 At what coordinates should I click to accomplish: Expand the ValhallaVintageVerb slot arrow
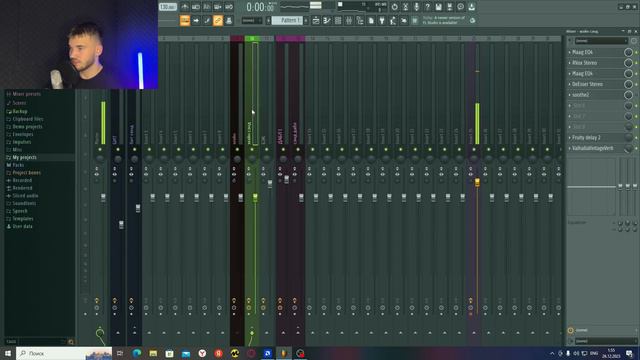pyautogui.click(x=570, y=148)
